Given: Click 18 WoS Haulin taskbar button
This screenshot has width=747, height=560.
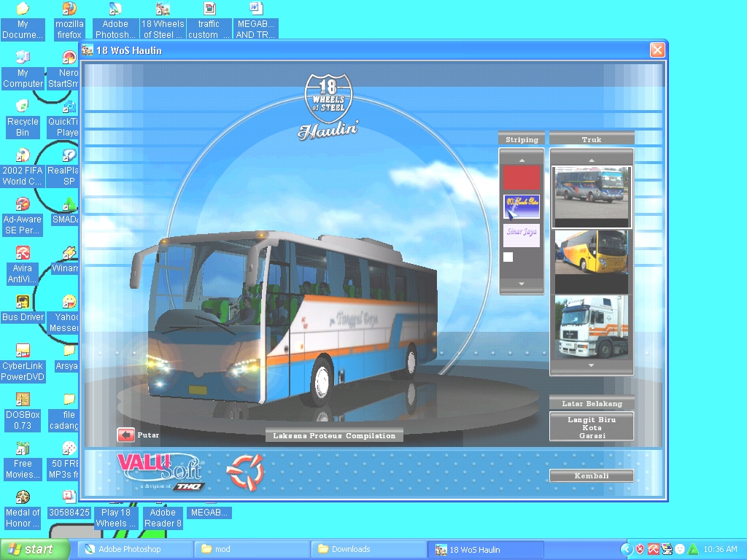Looking at the screenshot, I should point(485,550).
